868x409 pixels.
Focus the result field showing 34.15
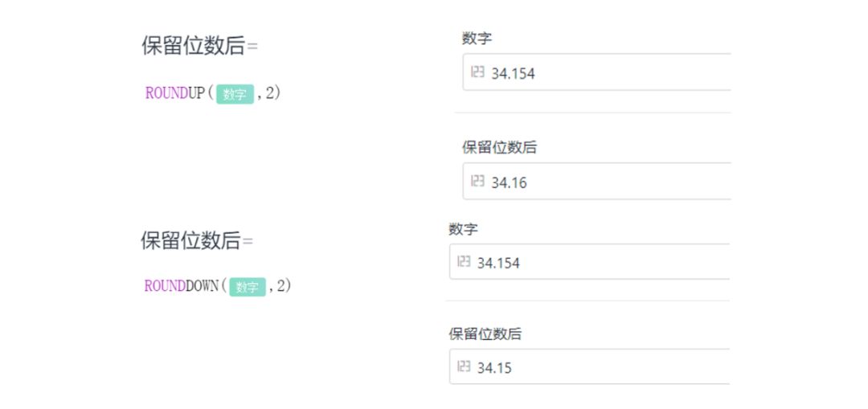(590, 366)
